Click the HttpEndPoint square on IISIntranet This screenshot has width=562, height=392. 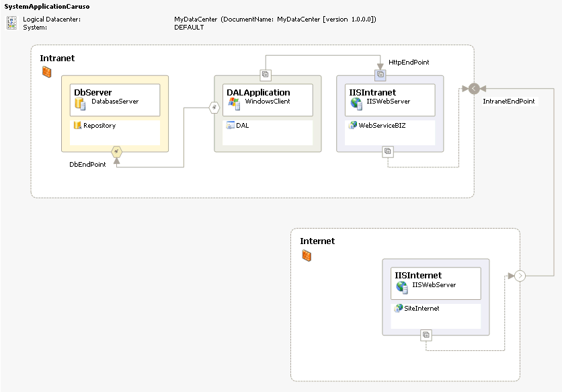pos(380,75)
